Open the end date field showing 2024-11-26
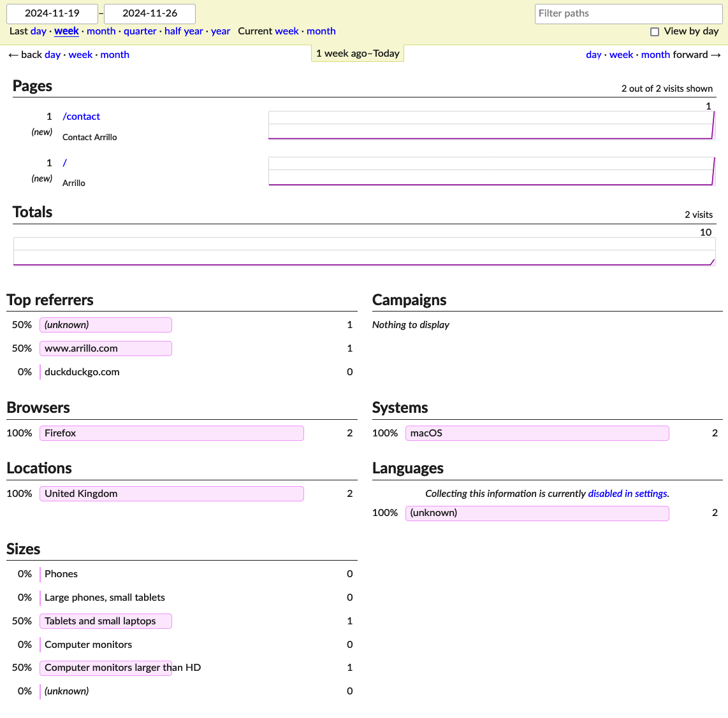This screenshot has height=718, width=728. [x=149, y=13]
